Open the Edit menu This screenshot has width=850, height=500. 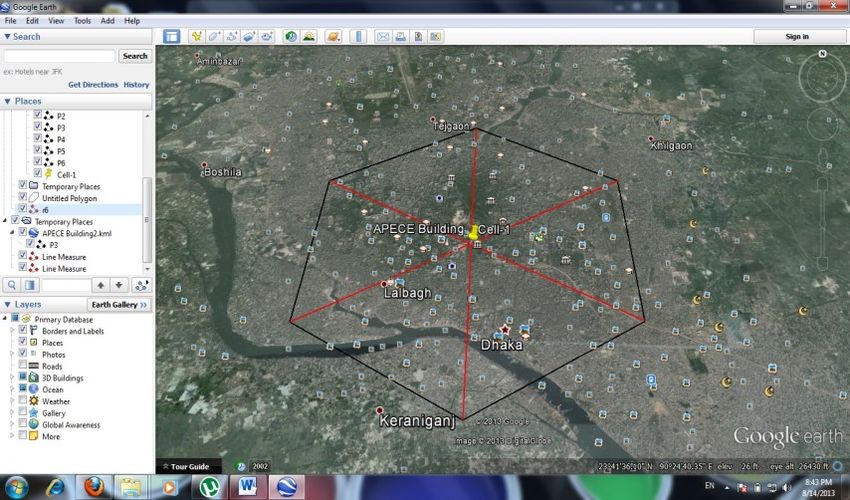[33, 21]
